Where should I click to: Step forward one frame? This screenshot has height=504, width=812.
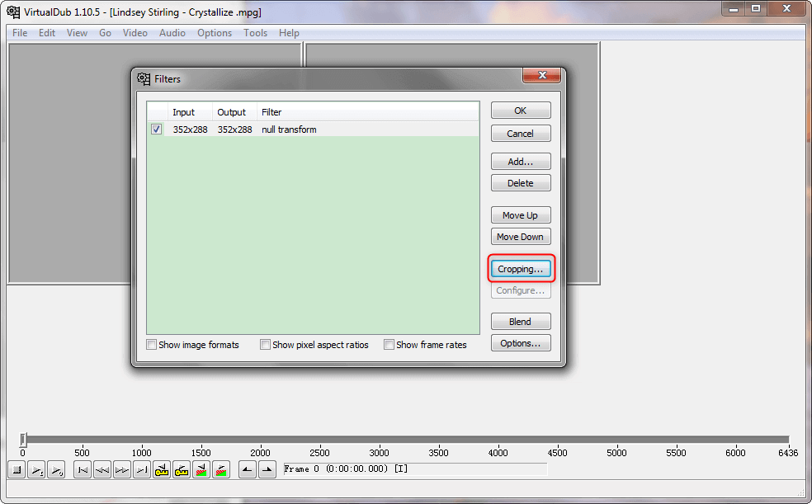(x=122, y=470)
